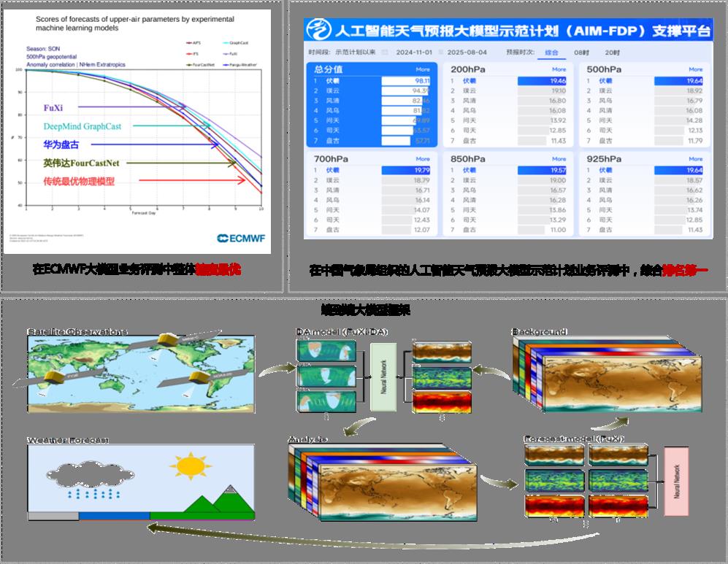Click the 925hPa panel title

pos(604,159)
